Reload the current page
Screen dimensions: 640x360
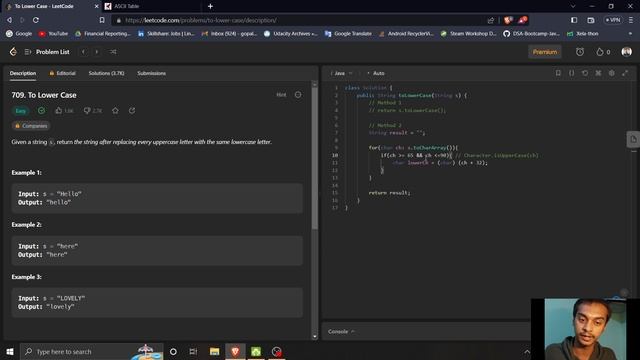pyautogui.click(x=36, y=20)
